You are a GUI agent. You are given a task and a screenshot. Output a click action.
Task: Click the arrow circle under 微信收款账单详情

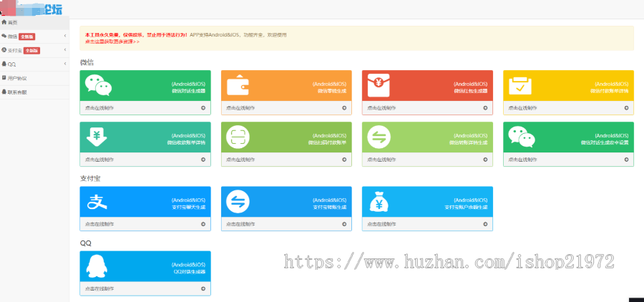click(203, 160)
